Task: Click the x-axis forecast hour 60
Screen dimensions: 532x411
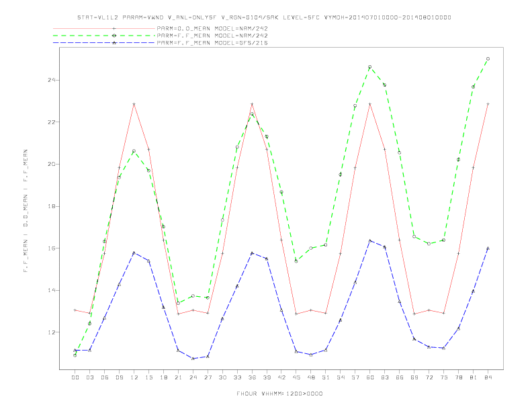Action: 370,377
